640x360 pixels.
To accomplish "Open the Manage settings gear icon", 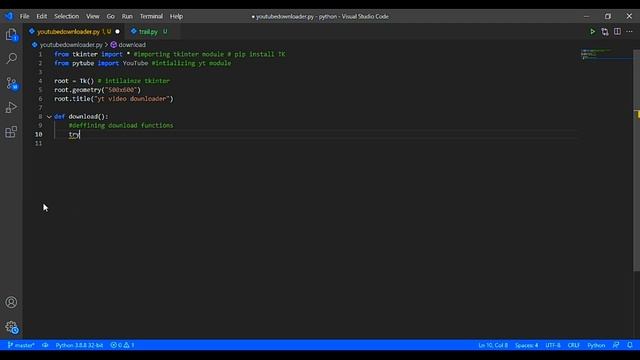I will 11,327.
